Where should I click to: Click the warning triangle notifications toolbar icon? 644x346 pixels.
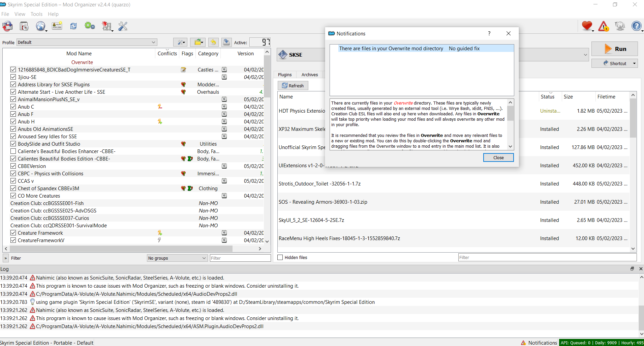[x=603, y=26]
